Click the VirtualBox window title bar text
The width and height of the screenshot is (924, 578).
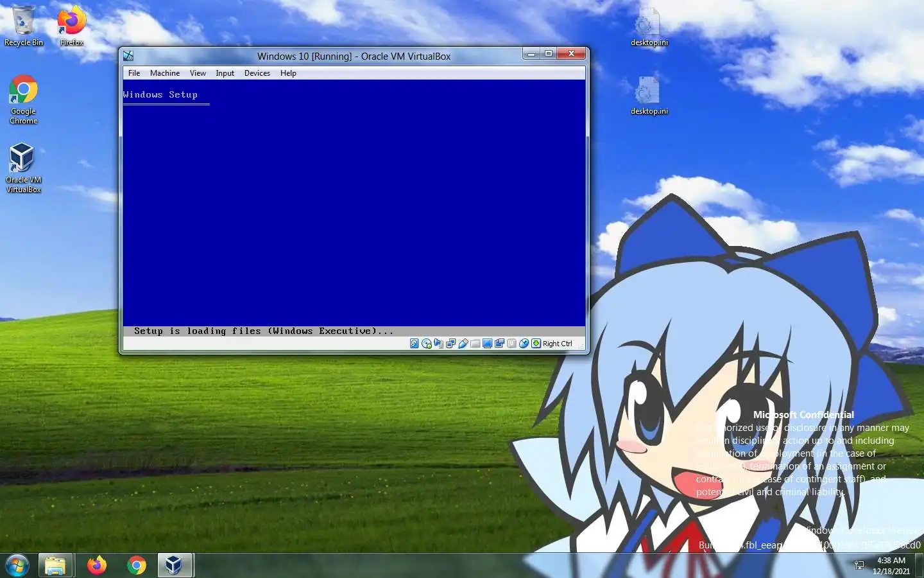tap(354, 57)
